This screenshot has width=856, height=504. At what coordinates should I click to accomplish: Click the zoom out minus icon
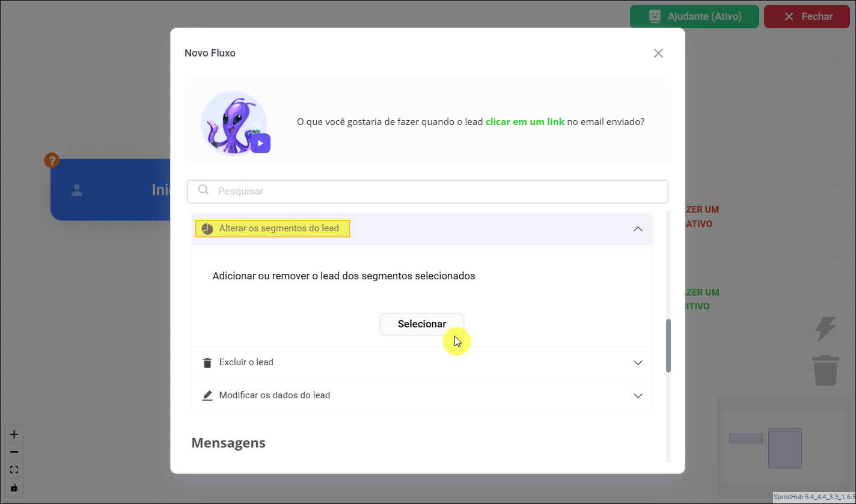tap(14, 452)
